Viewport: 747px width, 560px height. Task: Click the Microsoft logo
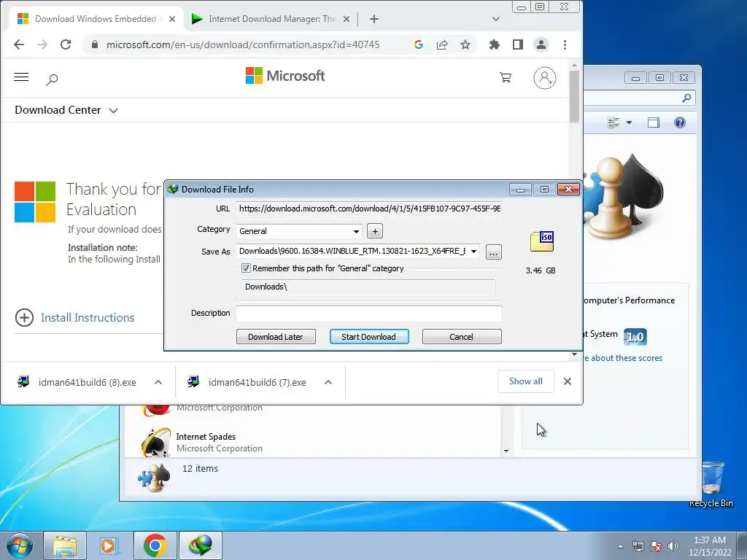pyautogui.click(x=285, y=76)
